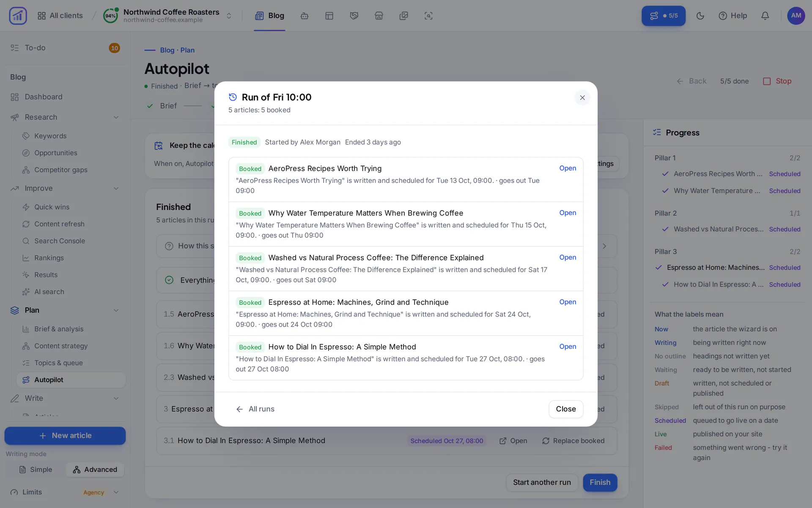812x508 pixels.
Task: Click the Close button in dialog
Action: click(x=566, y=409)
